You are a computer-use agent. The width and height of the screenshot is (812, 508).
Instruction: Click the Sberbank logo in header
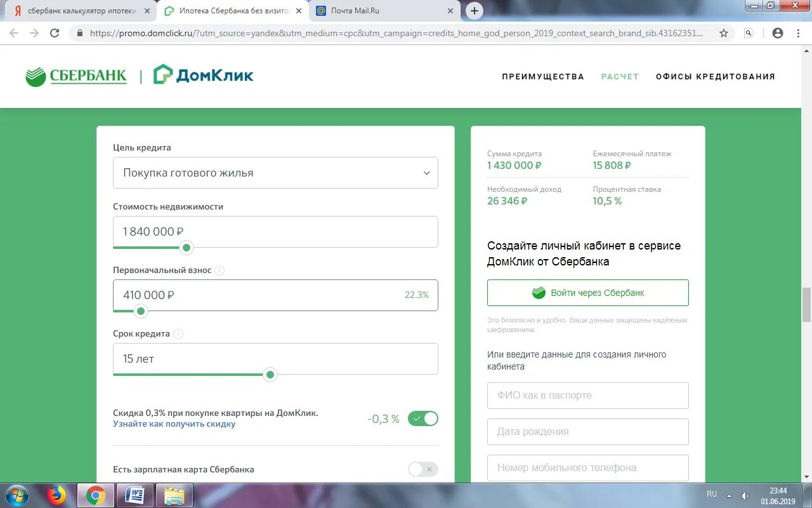point(76,76)
